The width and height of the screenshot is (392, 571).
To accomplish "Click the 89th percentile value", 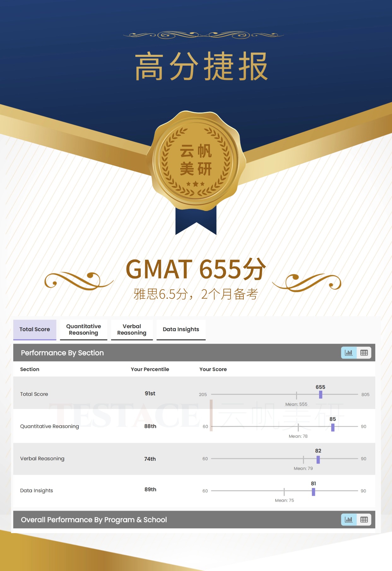I will 150,490.
